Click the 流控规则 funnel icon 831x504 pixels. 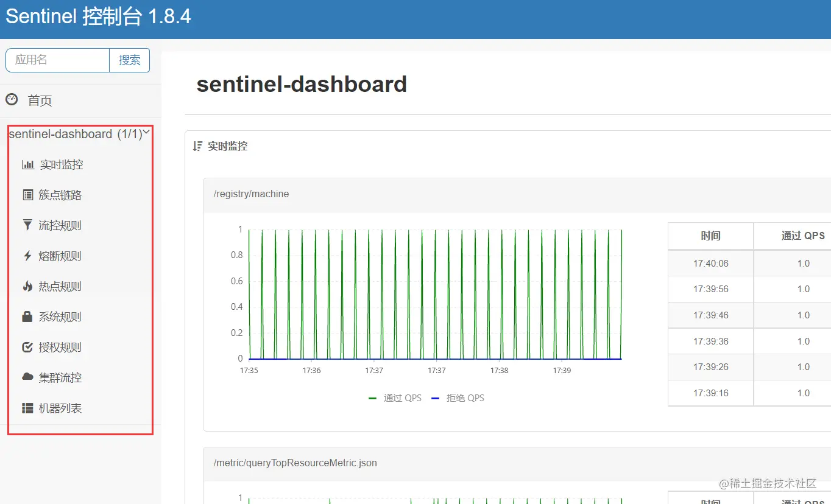point(27,225)
